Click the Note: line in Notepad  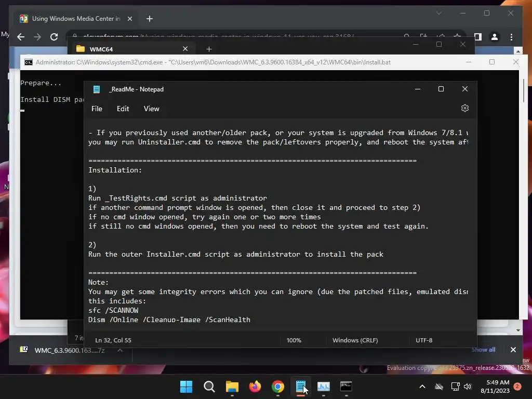coord(98,282)
